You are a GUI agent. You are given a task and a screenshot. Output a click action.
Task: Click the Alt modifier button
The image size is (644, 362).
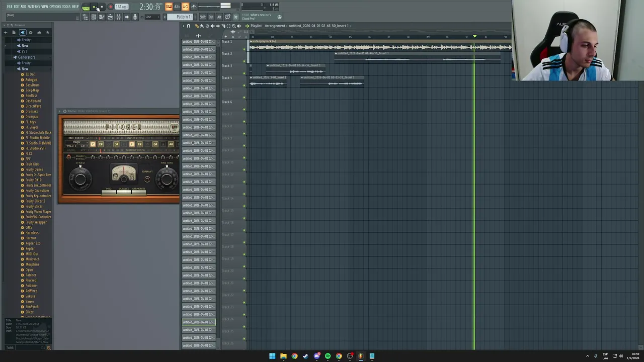click(x=219, y=17)
